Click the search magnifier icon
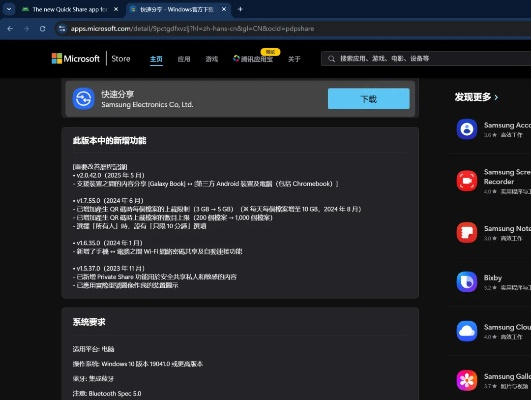Viewport: 531px width, 400px height. click(x=331, y=59)
